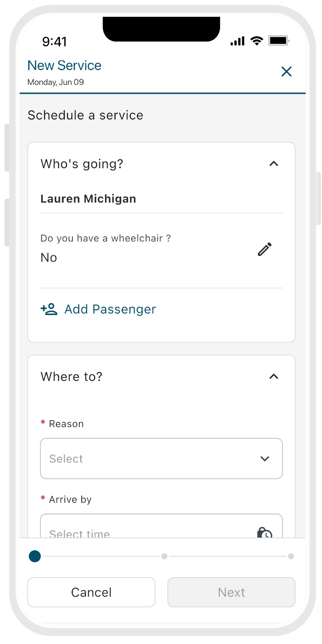Tap the Monday, Jun 09 date label
The width and height of the screenshot is (322, 644).
pos(56,82)
